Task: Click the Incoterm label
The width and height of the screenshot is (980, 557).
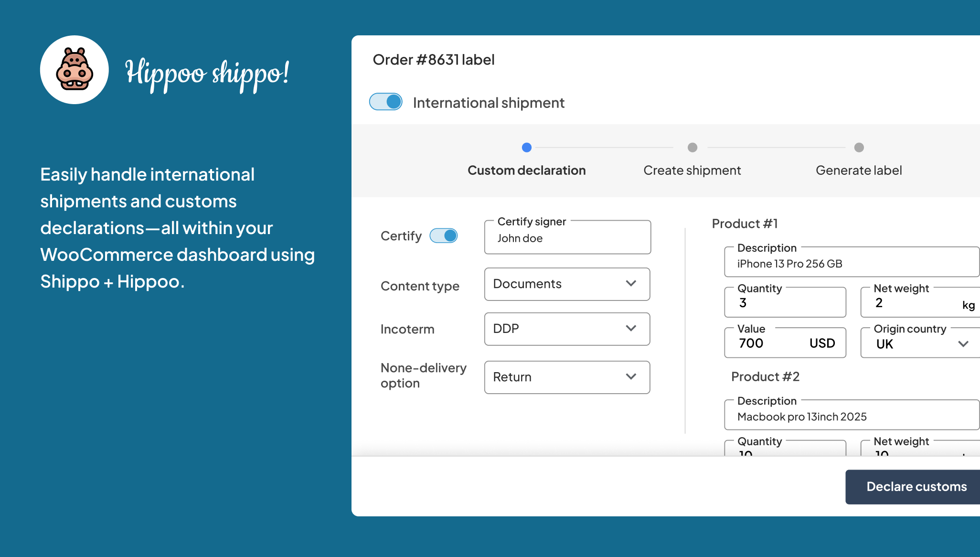Action: pos(407,329)
